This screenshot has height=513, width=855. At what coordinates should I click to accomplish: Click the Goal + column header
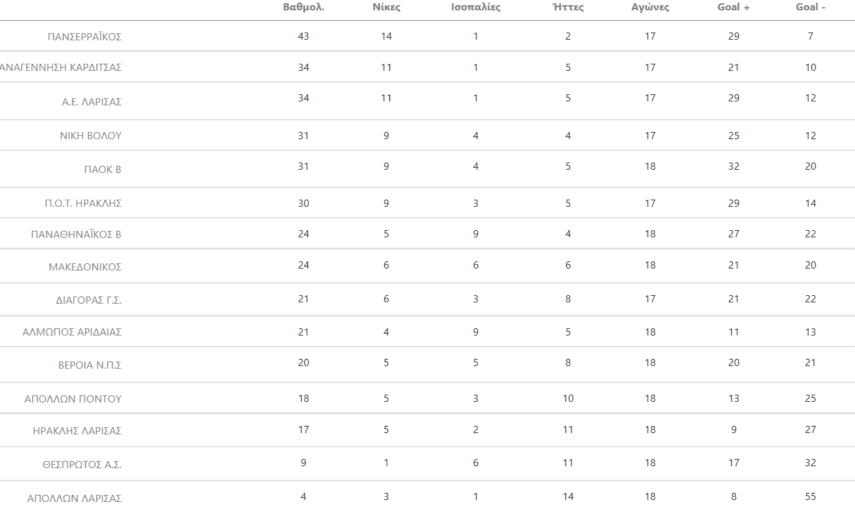pos(734,7)
